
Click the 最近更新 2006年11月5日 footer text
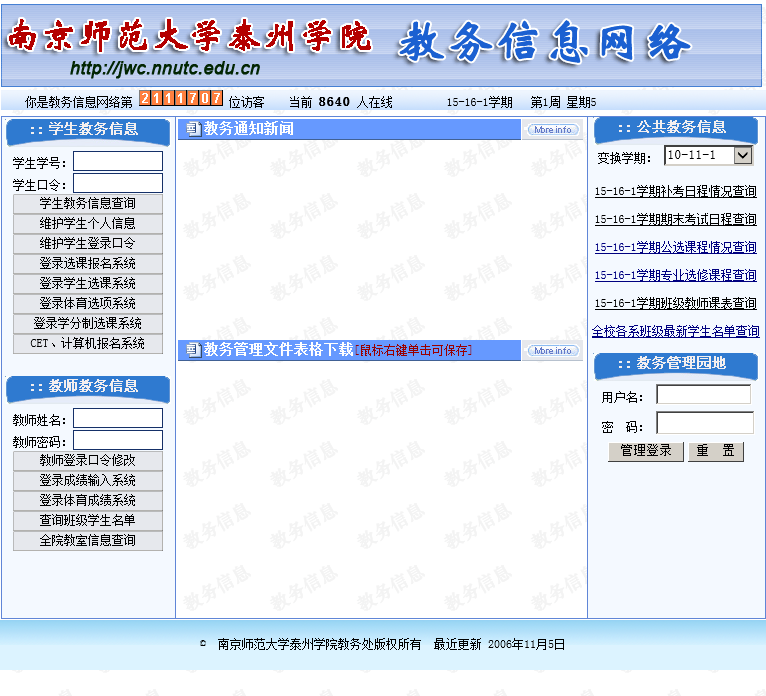pos(499,644)
